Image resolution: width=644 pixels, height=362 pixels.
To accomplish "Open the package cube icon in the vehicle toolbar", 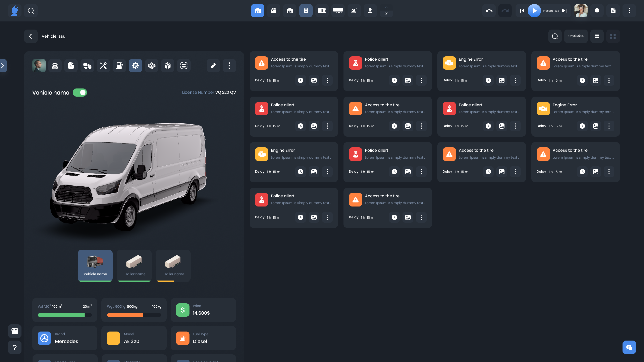I will tap(168, 66).
